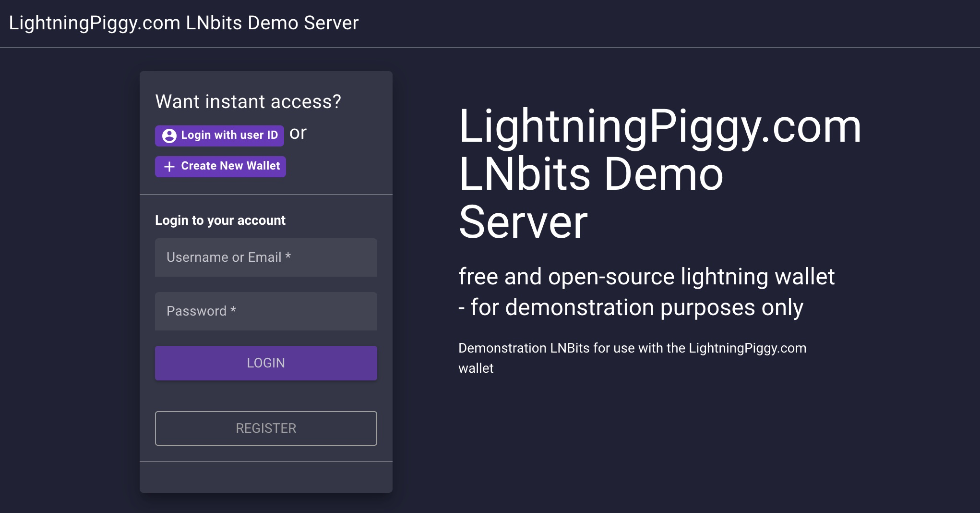Click the 'Want instant access?' heading
This screenshot has height=513, width=980.
click(x=248, y=102)
